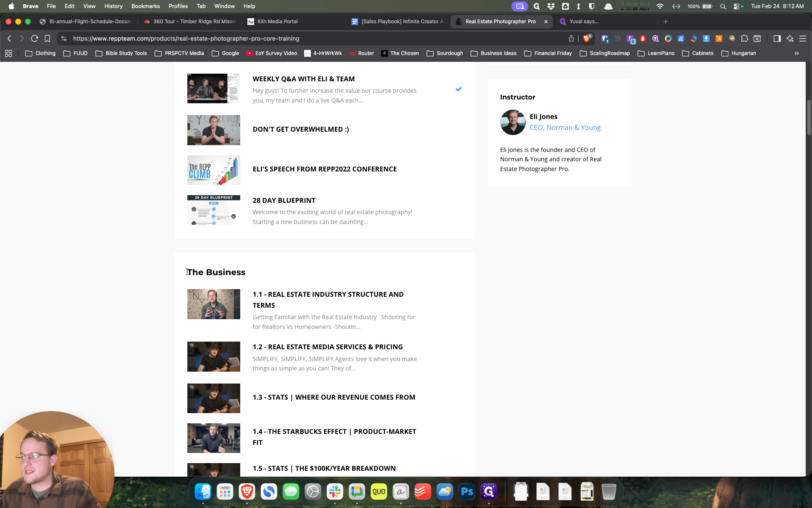This screenshot has width=812, height=508.
Task: Open Slack in the dock
Action: [335, 491]
